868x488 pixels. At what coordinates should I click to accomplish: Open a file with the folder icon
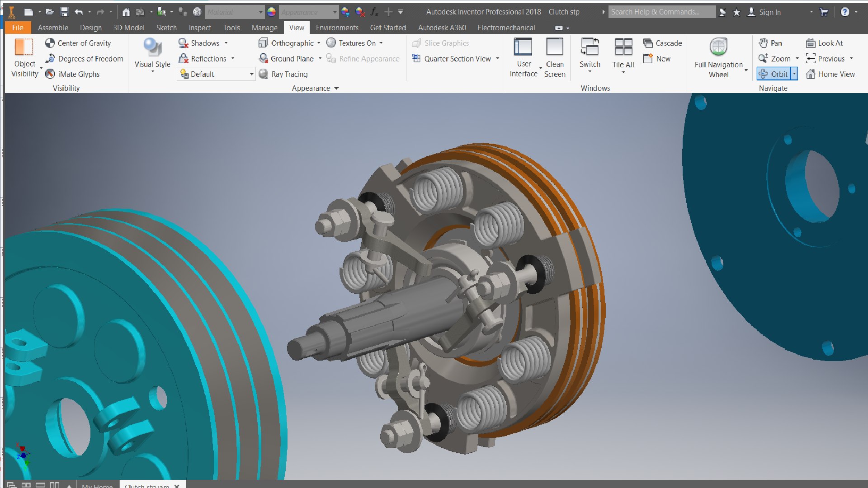(50, 12)
